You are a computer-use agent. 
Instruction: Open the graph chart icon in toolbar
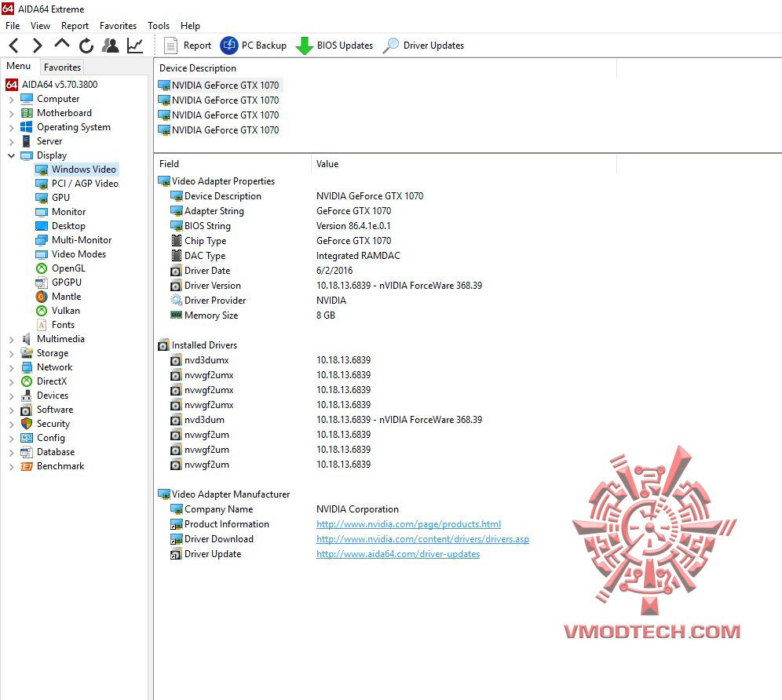click(135, 46)
